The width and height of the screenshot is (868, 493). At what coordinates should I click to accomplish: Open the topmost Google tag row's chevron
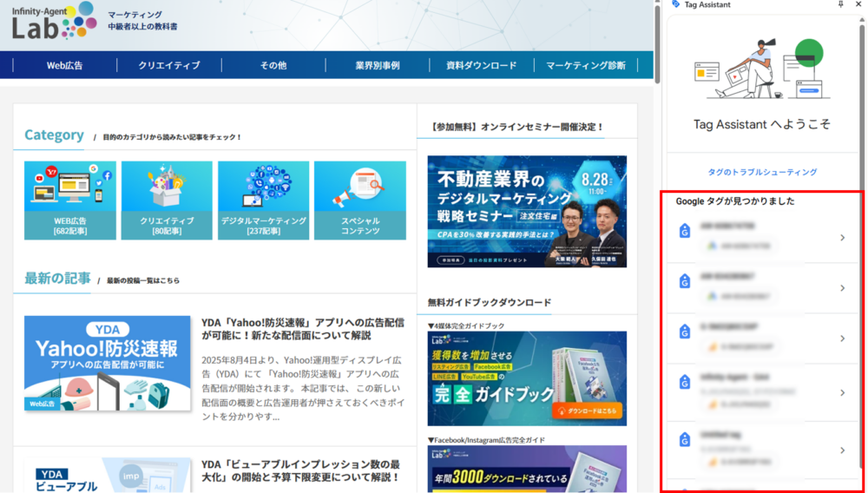pos(843,237)
